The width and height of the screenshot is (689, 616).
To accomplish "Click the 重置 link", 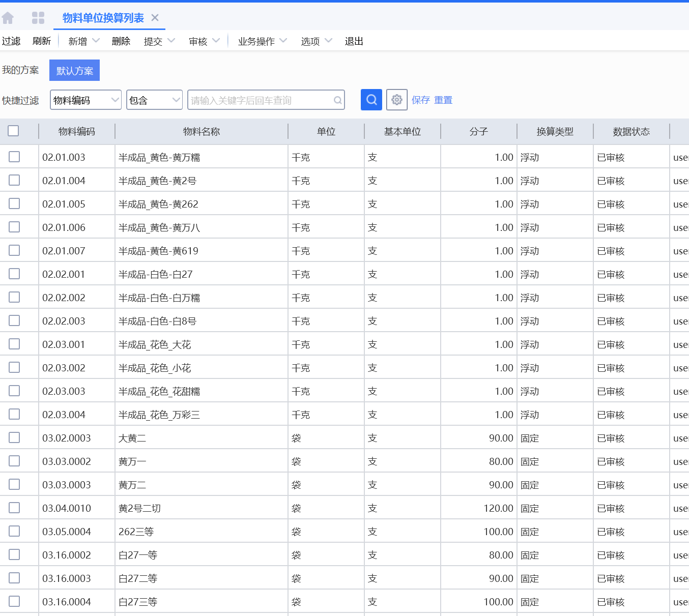I will tap(443, 100).
